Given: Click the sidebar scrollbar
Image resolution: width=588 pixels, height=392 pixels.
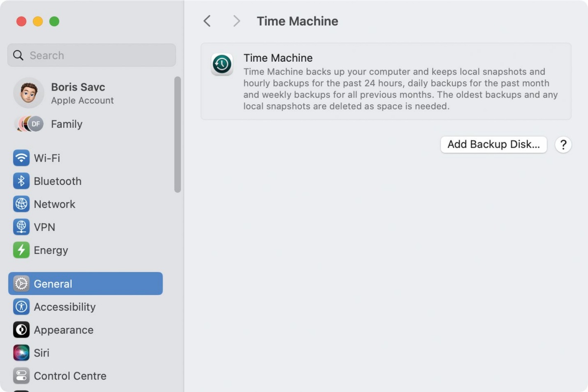Looking at the screenshot, I should tap(177, 135).
